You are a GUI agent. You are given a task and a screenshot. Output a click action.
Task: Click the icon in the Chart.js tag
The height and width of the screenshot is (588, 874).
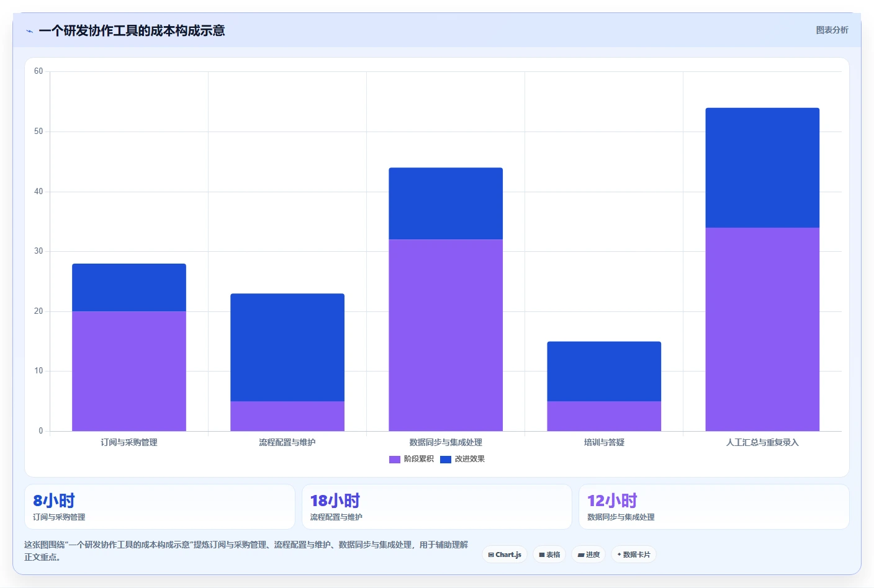coord(491,555)
